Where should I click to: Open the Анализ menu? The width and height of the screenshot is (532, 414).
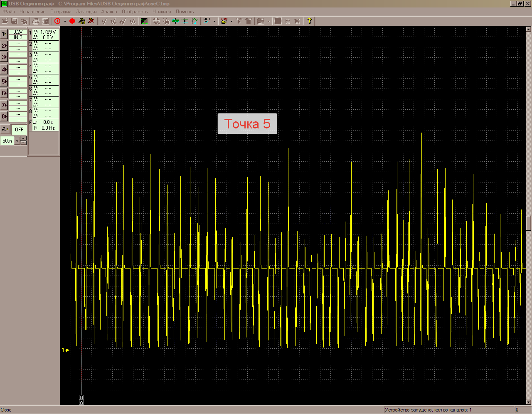tap(109, 12)
